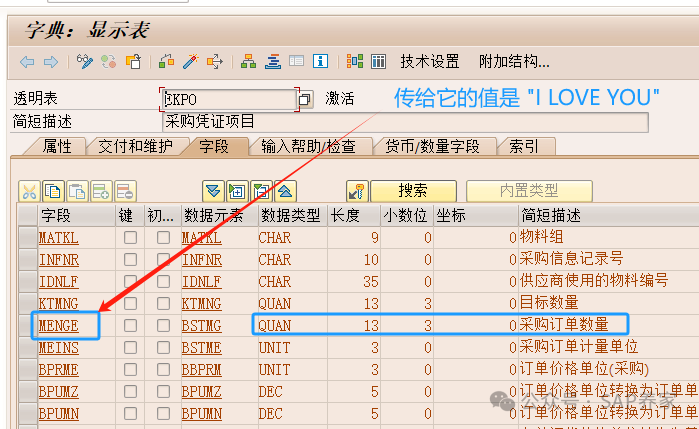
Task: Toggle the key checkbox for MEINS
Action: tap(130, 347)
